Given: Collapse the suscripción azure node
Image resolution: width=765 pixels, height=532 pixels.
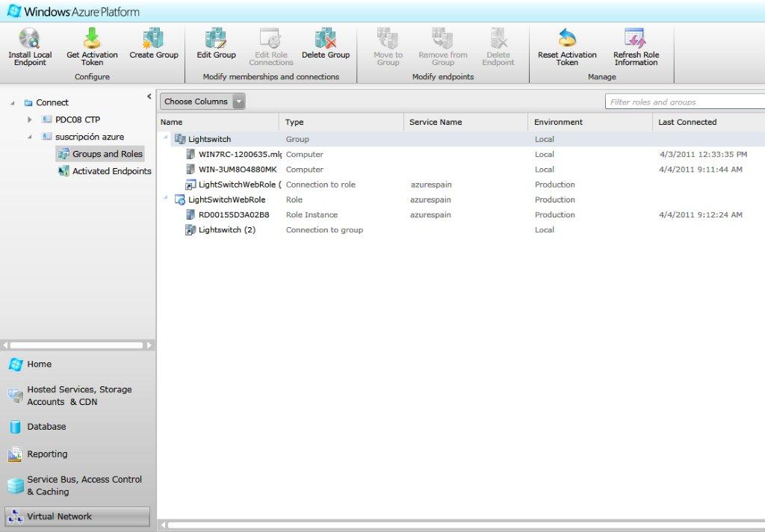Looking at the screenshot, I should coord(30,137).
